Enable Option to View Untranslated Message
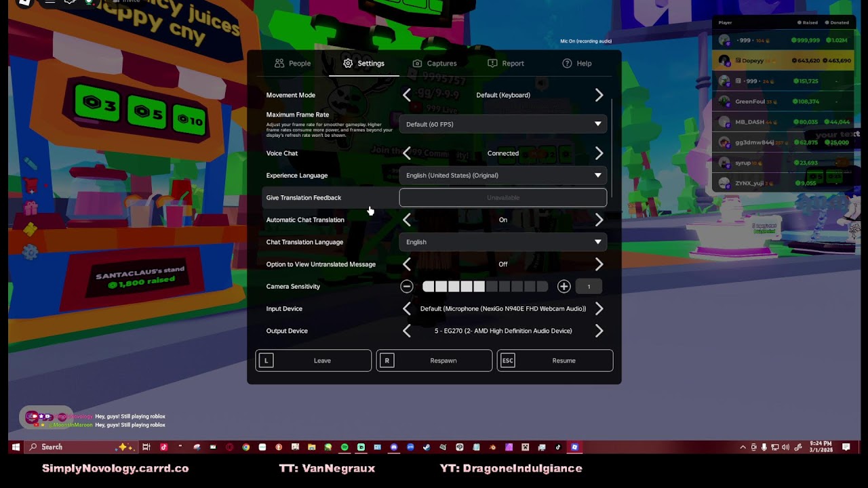Viewport: 868px width, 488px height. pos(599,264)
